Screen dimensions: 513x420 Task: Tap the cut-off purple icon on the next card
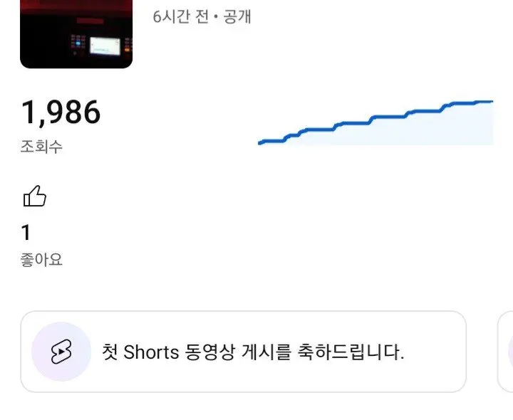click(x=510, y=352)
